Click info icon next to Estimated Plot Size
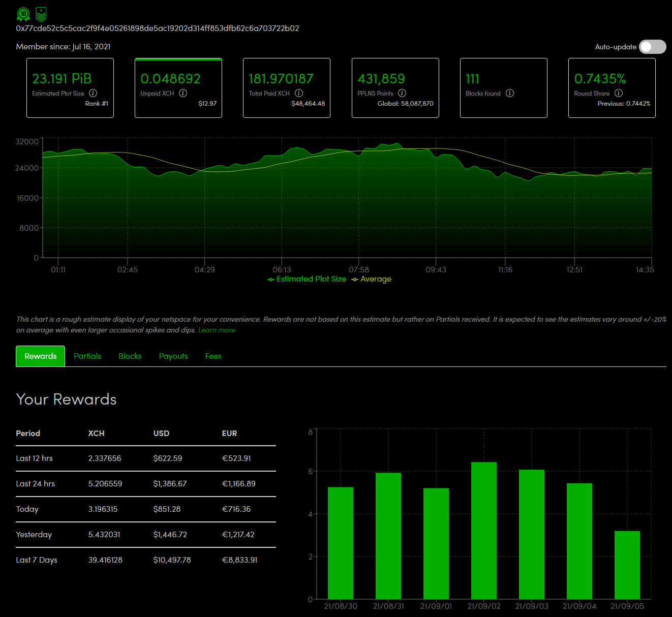The image size is (672, 617). [x=93, y=93]
